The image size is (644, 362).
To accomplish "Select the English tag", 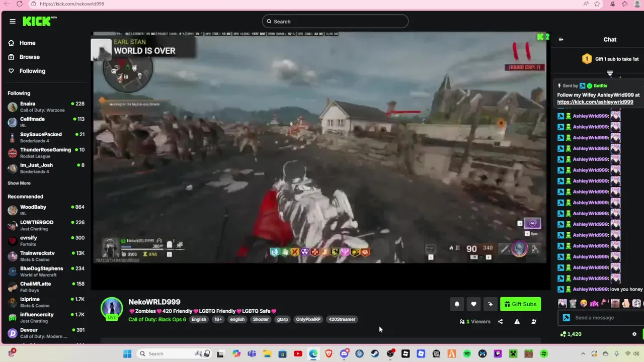I will [x=199, y=319].
